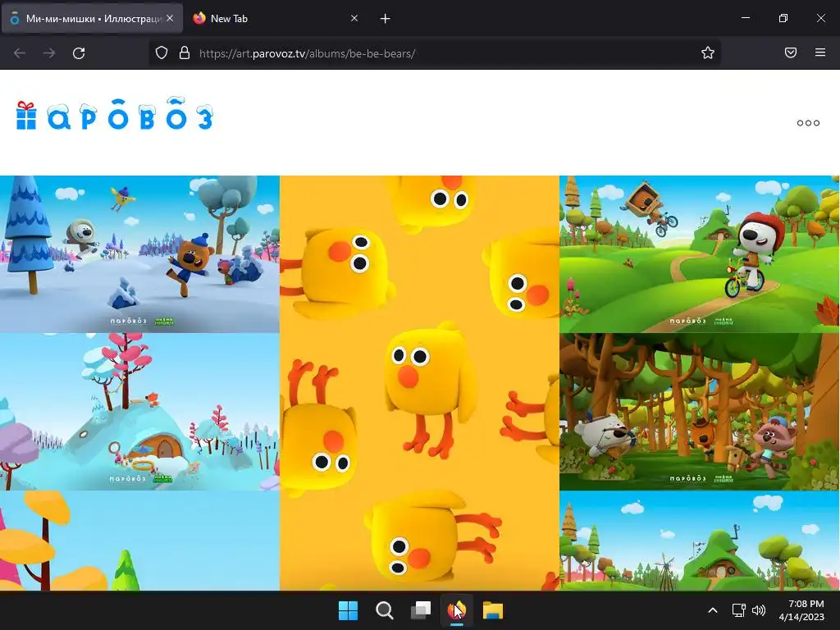Open the Firefox application menu
The height and width of the screenshot is (630, 840).
pos(820,52)
